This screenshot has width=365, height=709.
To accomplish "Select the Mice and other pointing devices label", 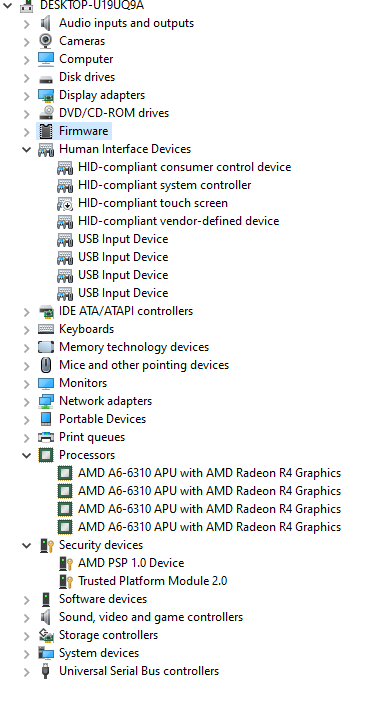I will [x=144, y=364].
